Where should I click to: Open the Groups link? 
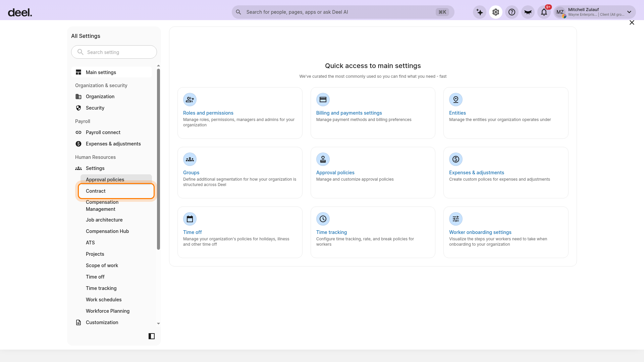(191, 173)
